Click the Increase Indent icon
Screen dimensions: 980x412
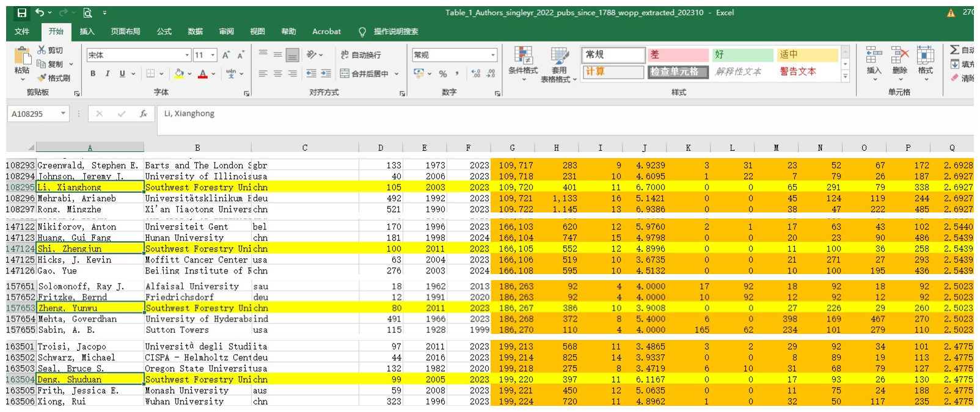click(x=326, y=74)
